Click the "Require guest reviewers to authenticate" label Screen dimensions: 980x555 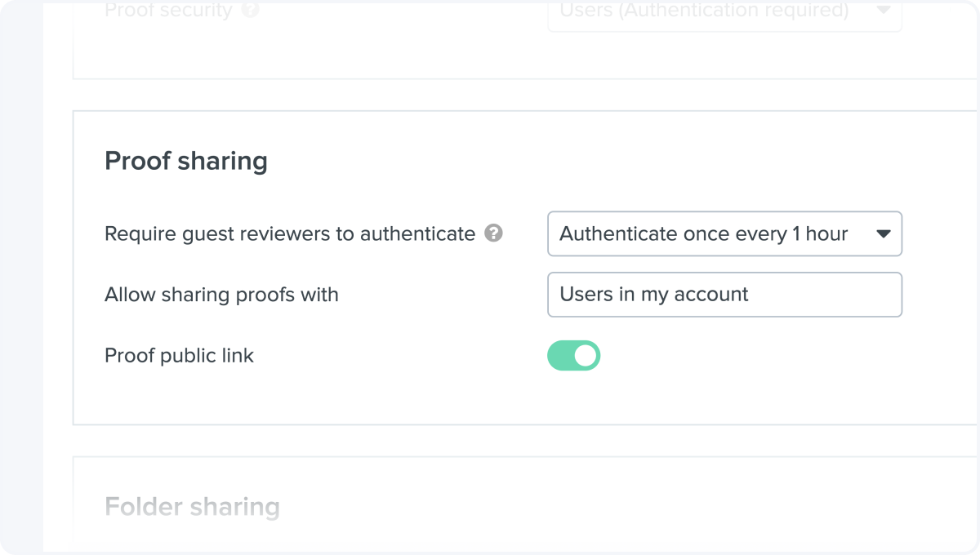(289, 234)
